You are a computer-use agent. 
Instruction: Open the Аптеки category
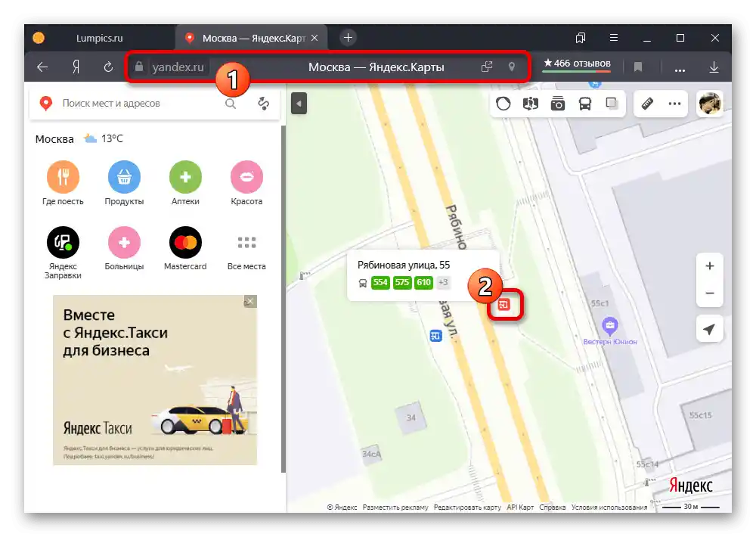pos(185,183)
